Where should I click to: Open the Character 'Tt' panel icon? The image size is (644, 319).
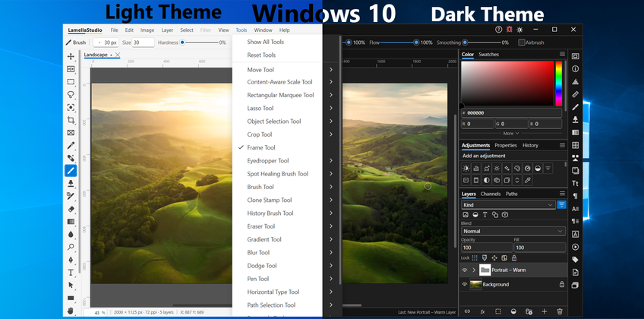click(x=576, y=183)
